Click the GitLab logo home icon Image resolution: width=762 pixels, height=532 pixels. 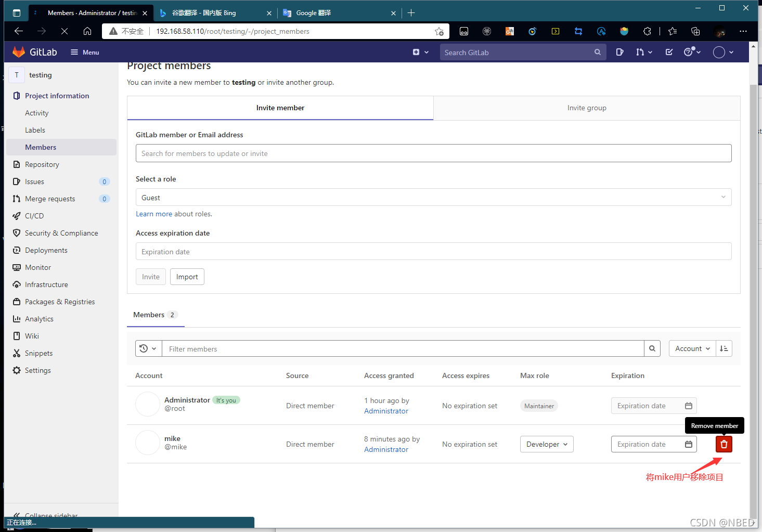(x=19, y=52)
